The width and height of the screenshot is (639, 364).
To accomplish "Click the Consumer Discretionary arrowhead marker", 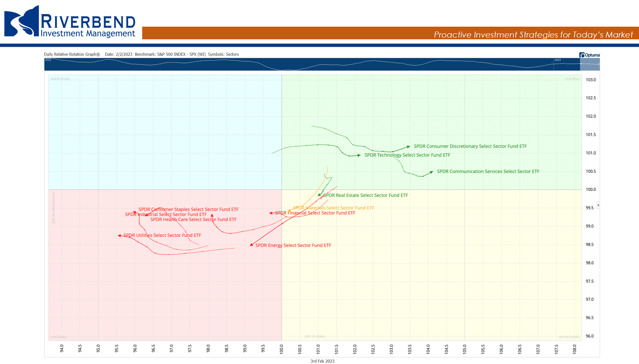I will pos(408,147).
